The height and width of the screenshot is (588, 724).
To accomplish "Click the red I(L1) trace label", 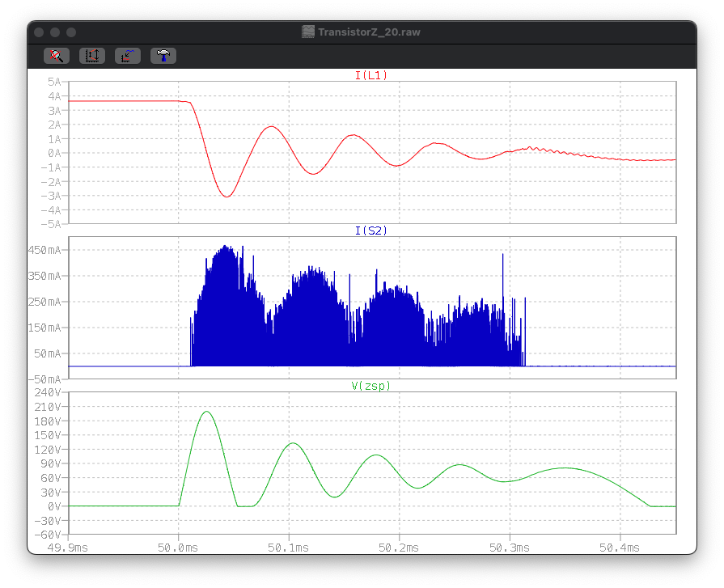I will 371,76.
